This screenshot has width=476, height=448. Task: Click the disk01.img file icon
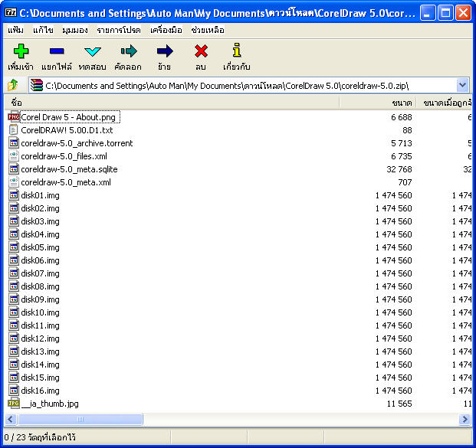coord(14,195)
